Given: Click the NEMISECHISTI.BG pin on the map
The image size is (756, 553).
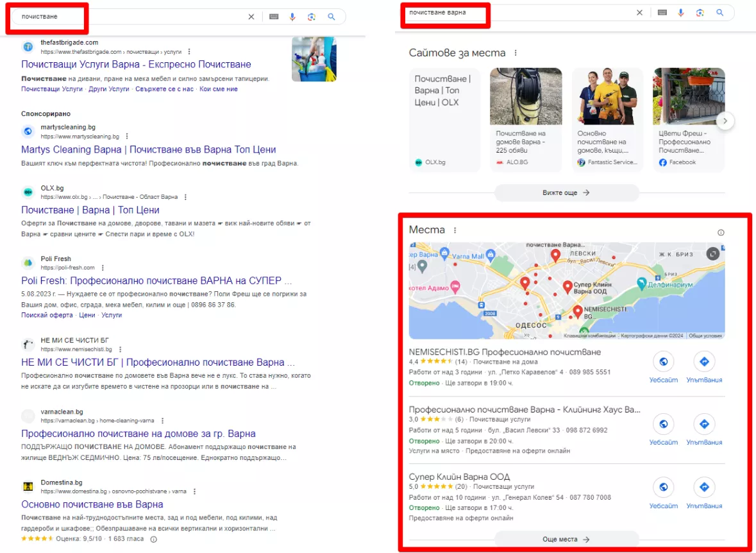Looking at the screenshot, I should tap(578, 311).
